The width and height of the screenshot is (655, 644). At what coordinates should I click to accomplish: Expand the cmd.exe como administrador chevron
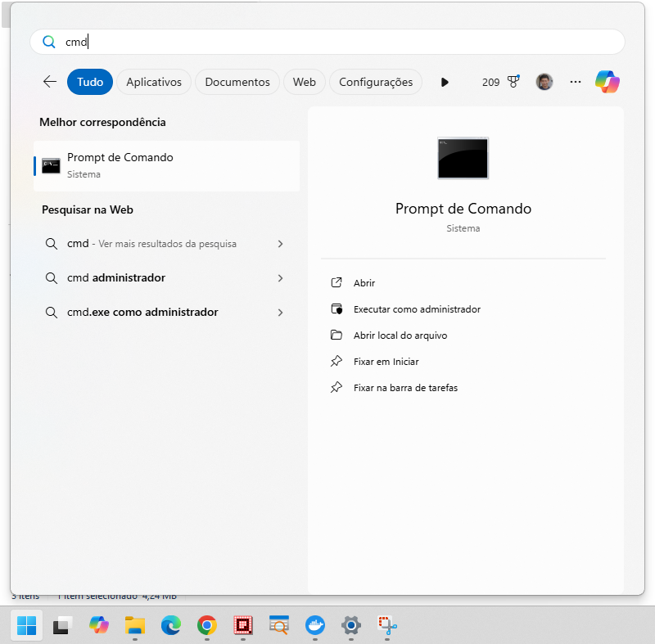280,313
